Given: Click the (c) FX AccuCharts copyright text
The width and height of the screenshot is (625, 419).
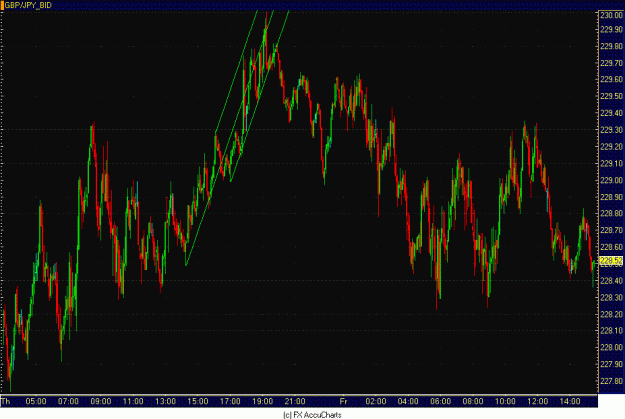Looking at the screenshot, I should tap(312, 415).
